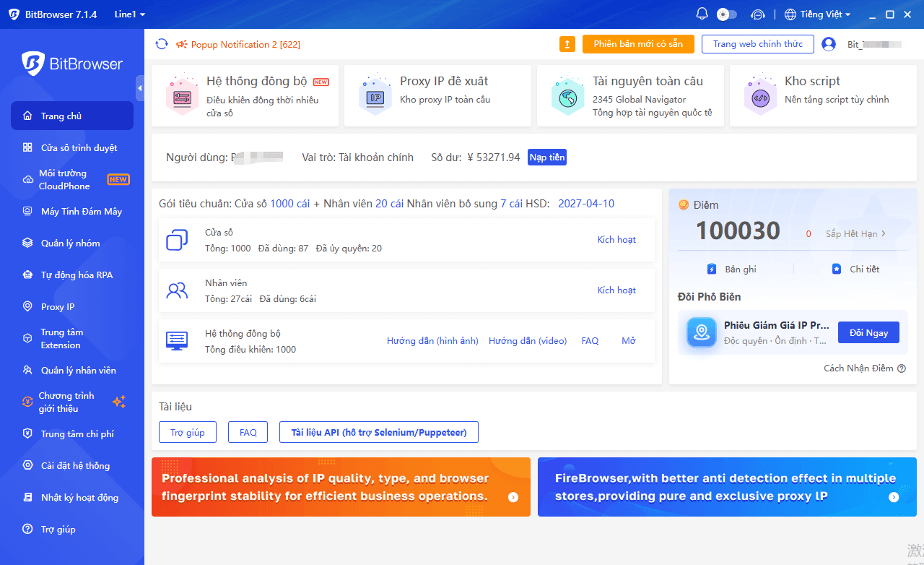The image size is (924, 565).
Task: Open Proxy IP in the sidebar
Action: 72,306
